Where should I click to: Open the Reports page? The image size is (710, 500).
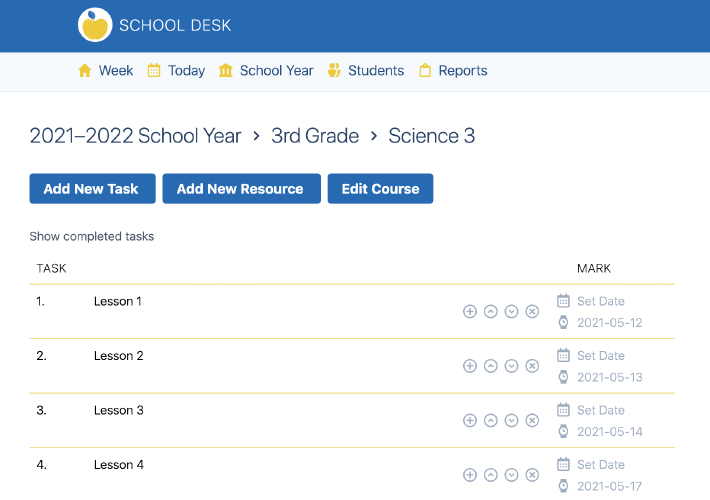[x=463, y=71]
